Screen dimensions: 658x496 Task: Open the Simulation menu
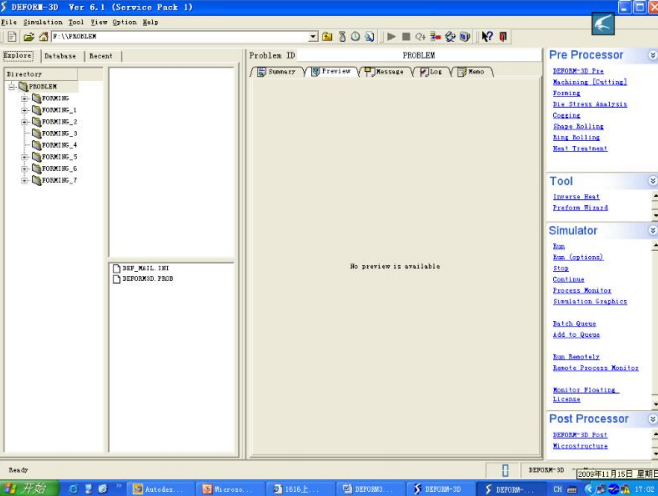43,22
